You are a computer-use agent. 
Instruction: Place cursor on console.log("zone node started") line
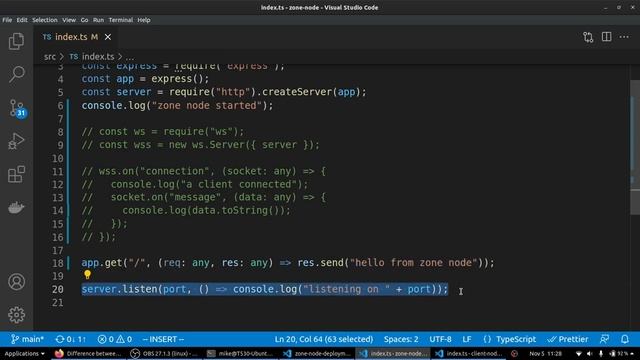pos(177,105)
